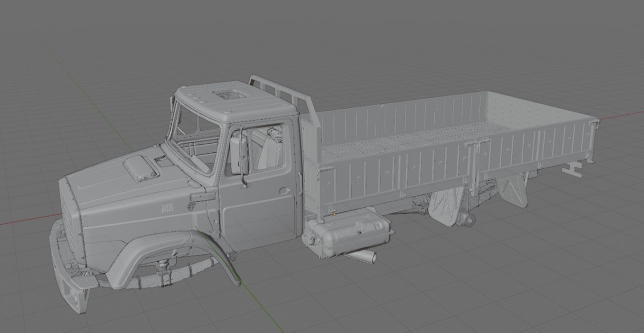The width and height of the screenshot is (644, 333).
Task: Select the side mirror on the door
Action: [239, 156]
